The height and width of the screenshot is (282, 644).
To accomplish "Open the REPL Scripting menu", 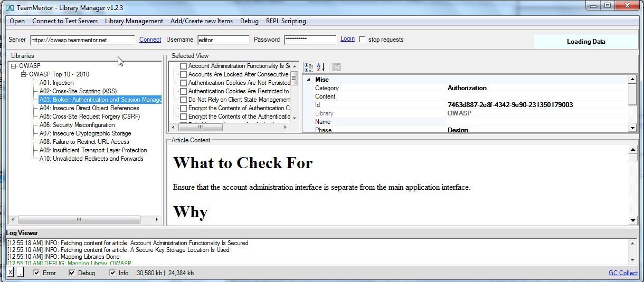I will 286,21.
